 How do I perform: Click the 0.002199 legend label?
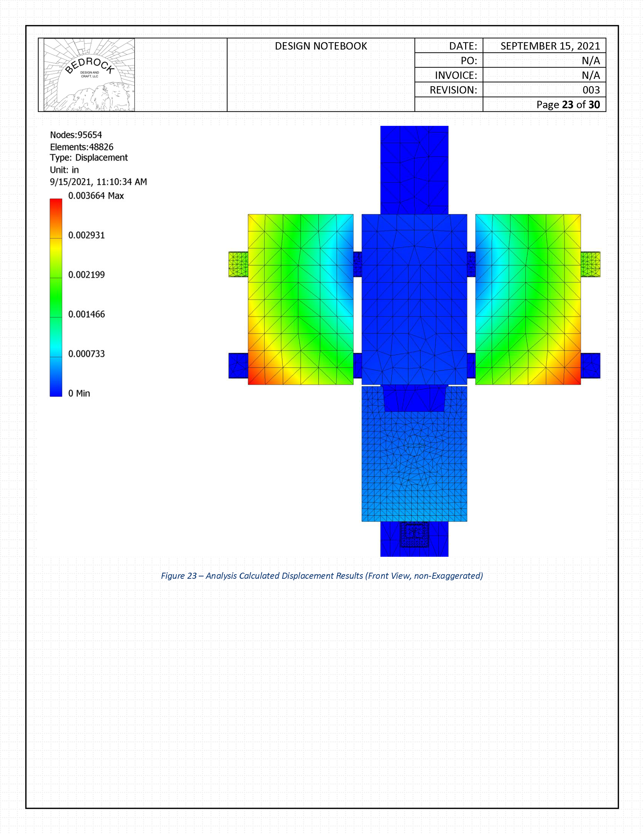[x=86, y=275]
